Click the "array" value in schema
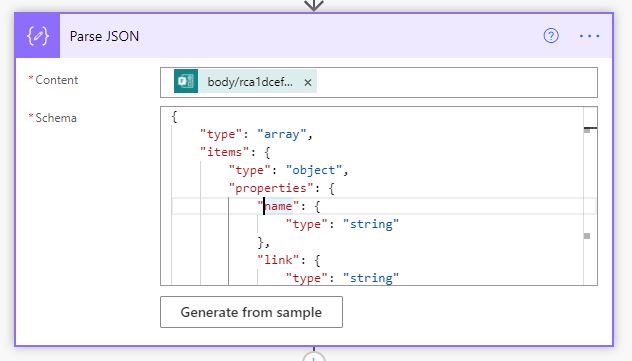The height and width of the screenshot is (361, 632). (x=282, y=134)
